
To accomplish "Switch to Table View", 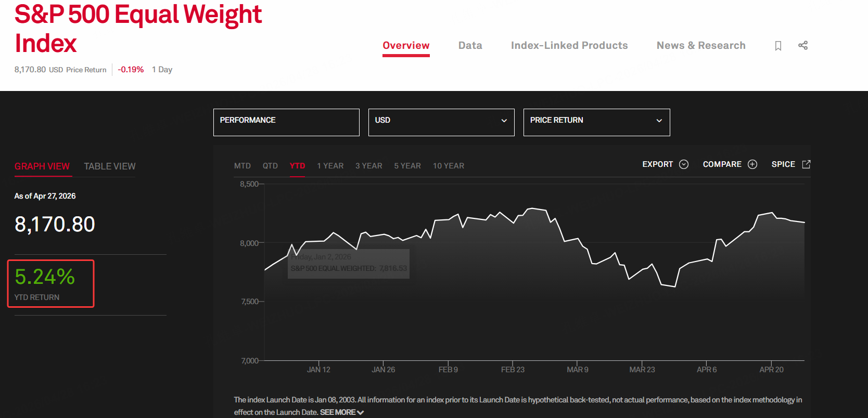I will [110, 166].
